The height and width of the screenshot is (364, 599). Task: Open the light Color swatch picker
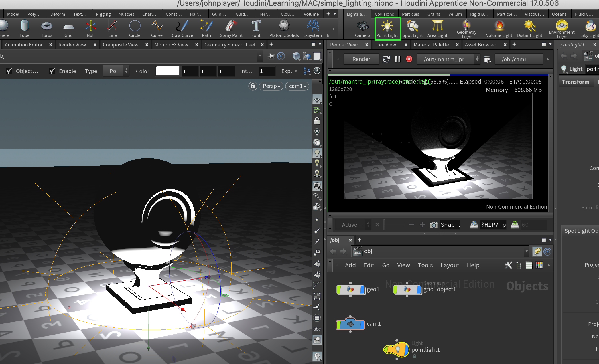(x=168, y=71)
